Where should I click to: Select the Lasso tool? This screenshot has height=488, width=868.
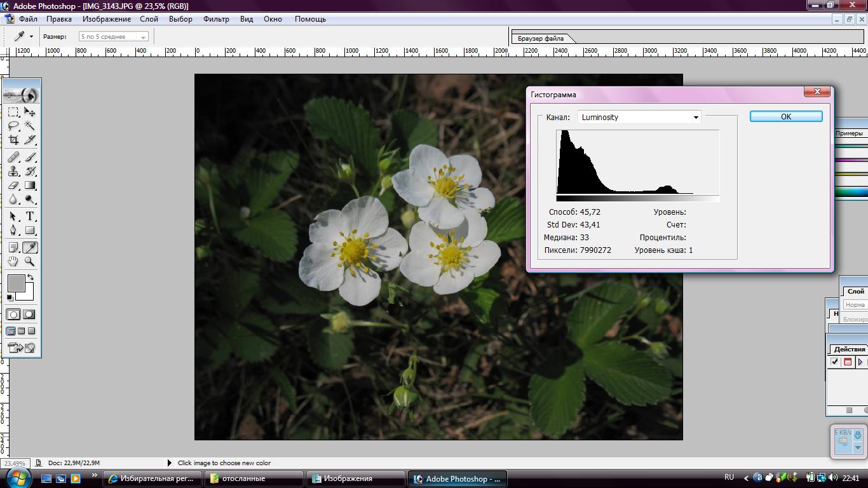pos(13,126)
